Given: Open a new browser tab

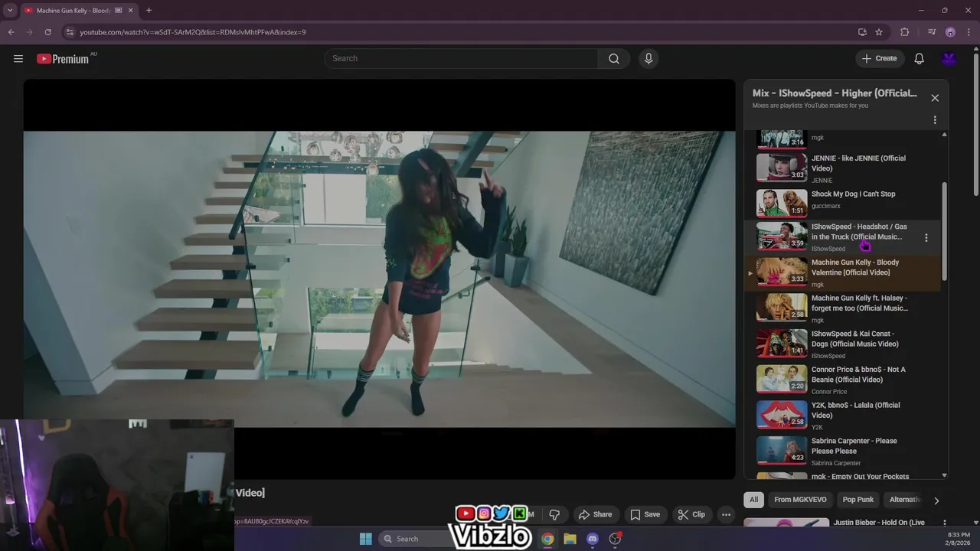Looking at the screenshot, I should coord(149,10).
